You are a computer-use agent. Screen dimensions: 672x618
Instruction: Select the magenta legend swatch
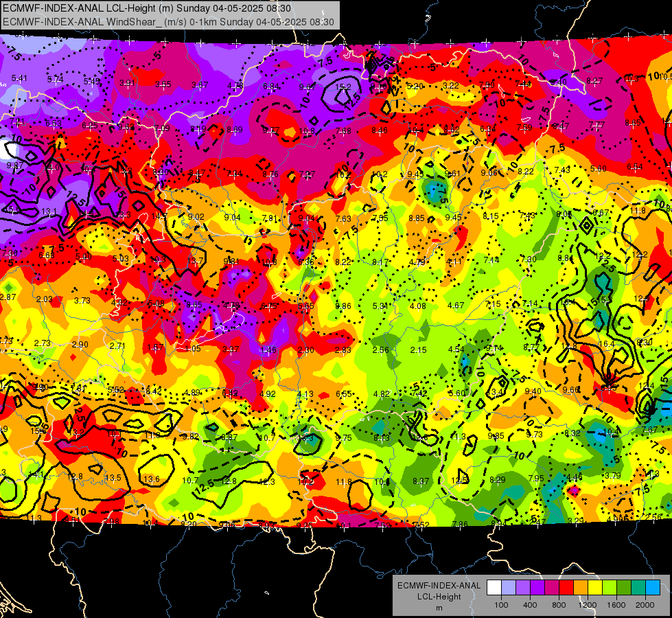coord(552,587)
